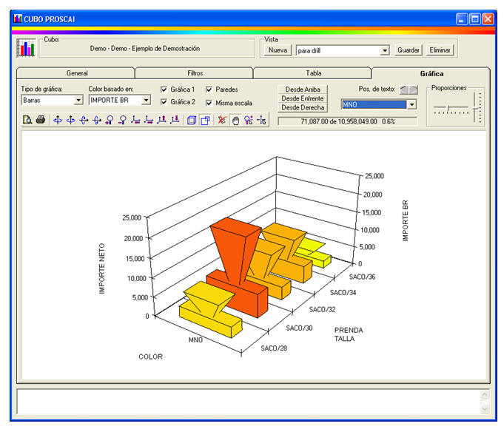Expand the Vista 'para drill' dropdown
The height and width of the screenshot is (429, 504).
[384, 50]
